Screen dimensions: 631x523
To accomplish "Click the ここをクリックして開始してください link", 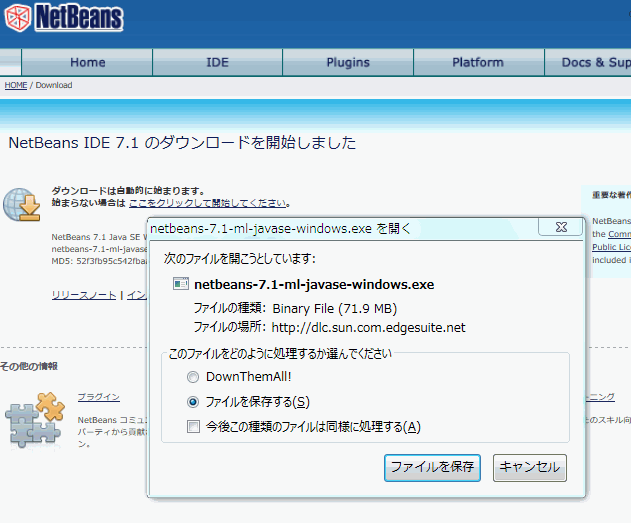I will (x=208, y=203).
